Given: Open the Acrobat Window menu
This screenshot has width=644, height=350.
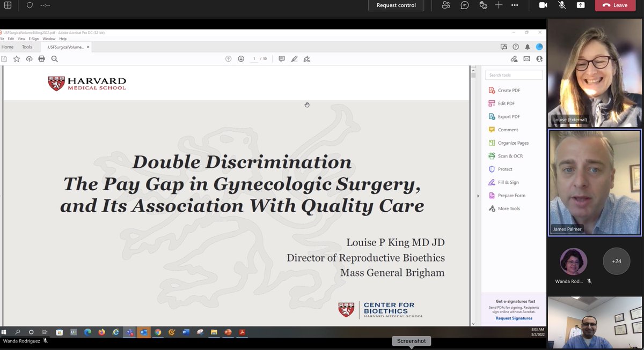Looking at the screenshot, I should pyautogui.click(x=49, y=39).
